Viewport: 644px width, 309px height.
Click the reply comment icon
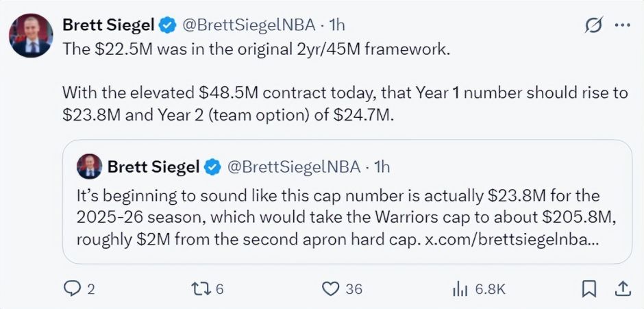point(72,289)
